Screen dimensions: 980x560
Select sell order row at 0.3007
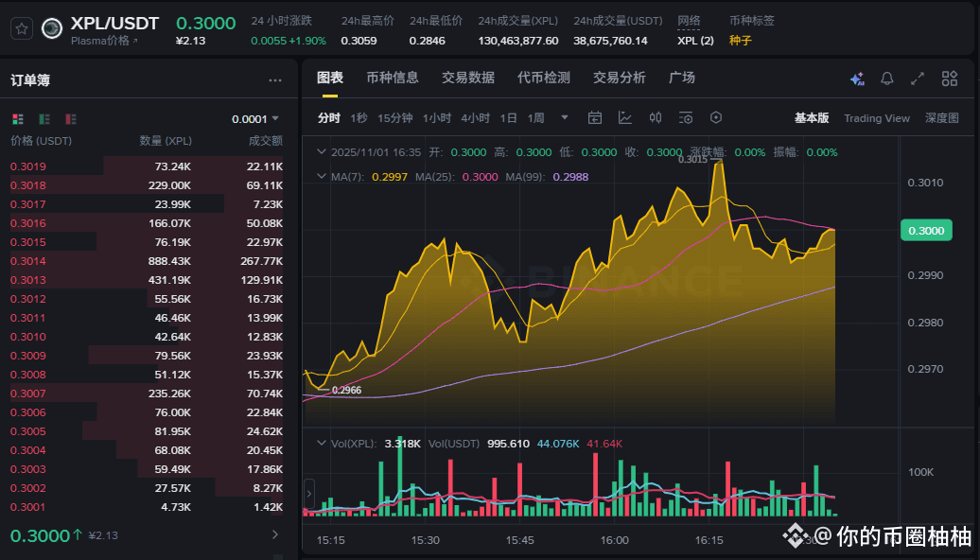(x=147, y=394)
